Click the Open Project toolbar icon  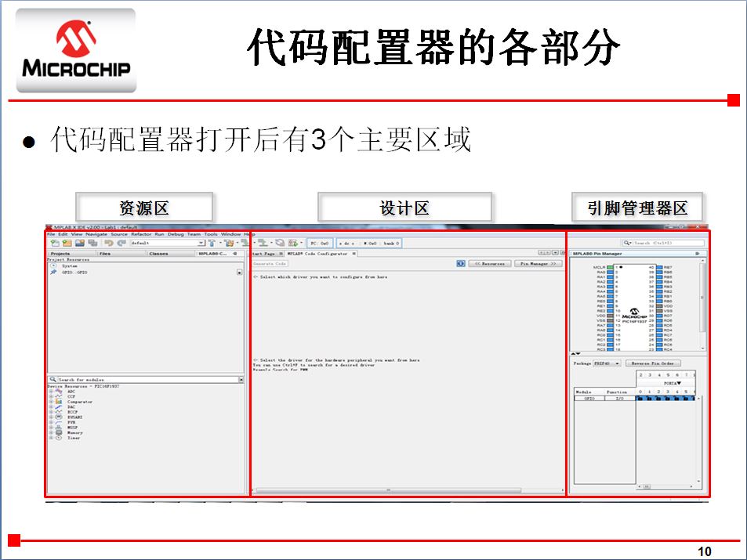pos(79,243)
